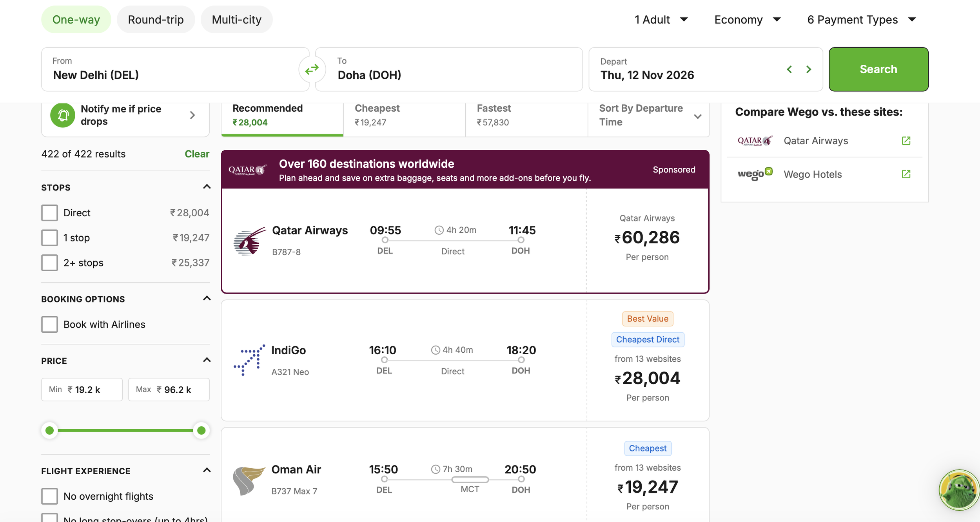Click the arrow beside Notify me if price drops
Screen dimensions: 980x522
(x=192, y=115)
